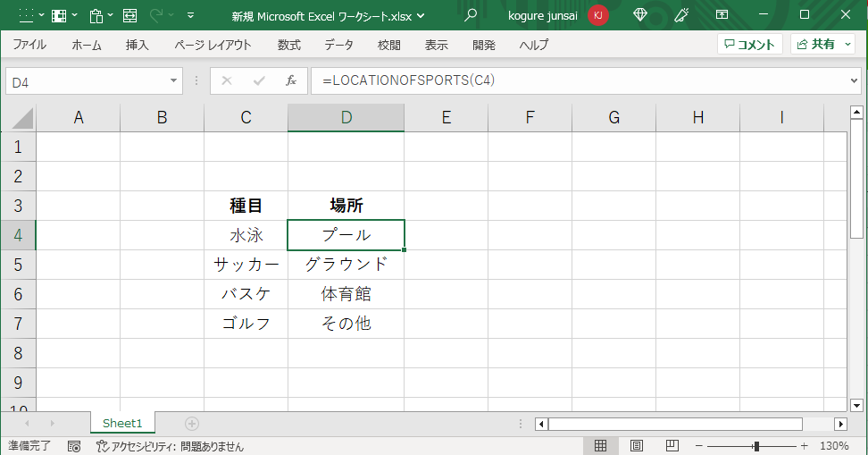The width and height of the screenshot is (868, 455).
Task: Click cell containing サッカー
Action: click(246, 265)
